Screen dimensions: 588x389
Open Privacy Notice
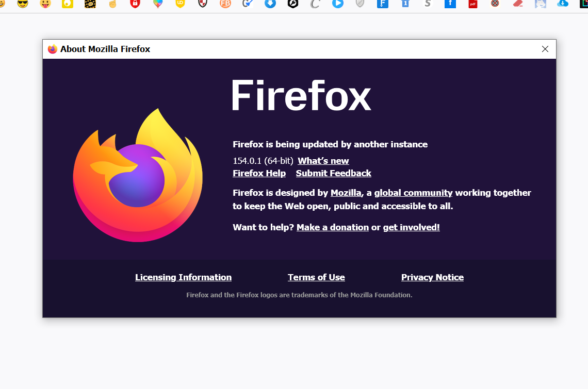[x=432, y=277]
